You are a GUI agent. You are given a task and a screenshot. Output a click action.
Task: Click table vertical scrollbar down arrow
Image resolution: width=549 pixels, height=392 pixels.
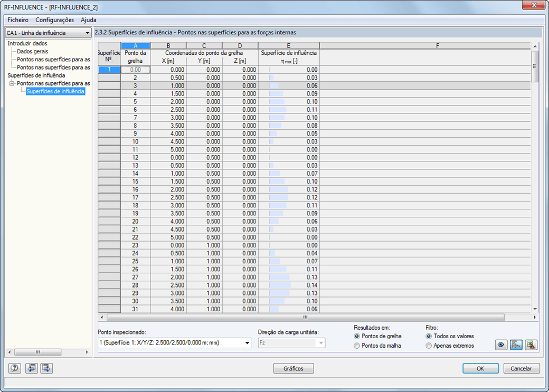535,309
